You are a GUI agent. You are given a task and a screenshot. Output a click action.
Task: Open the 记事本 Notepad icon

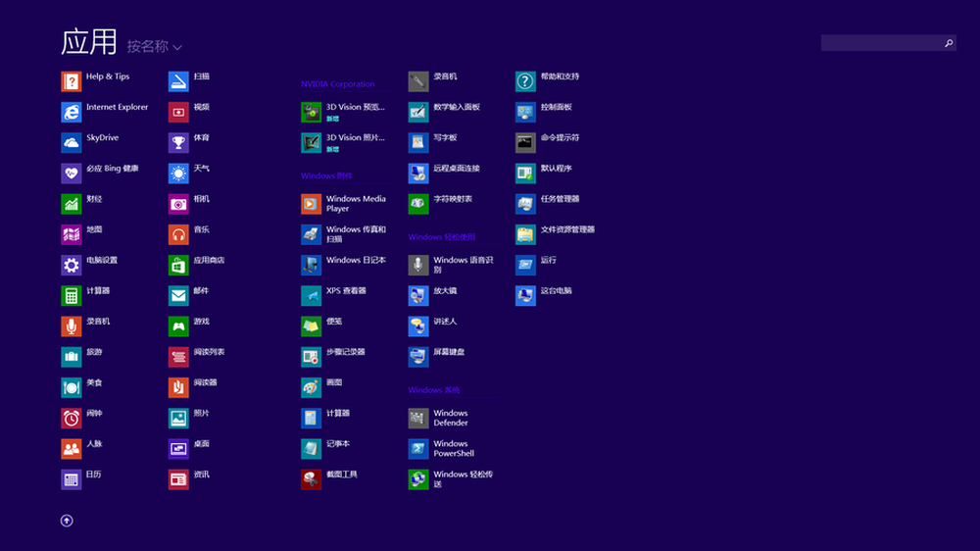[x=312, y=449]
